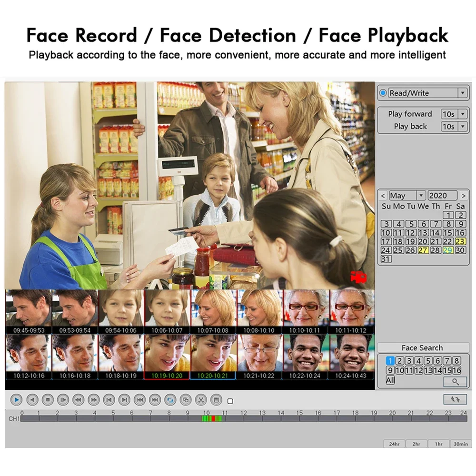Screen dimensions: 476x476
Task: Switch timeline to 30min scale
Action: [x=460, y=444]
